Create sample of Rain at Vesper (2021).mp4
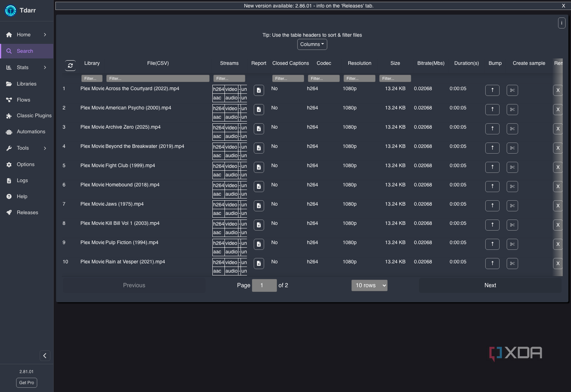This screenshot has width=571, height=392. (512, 264)
